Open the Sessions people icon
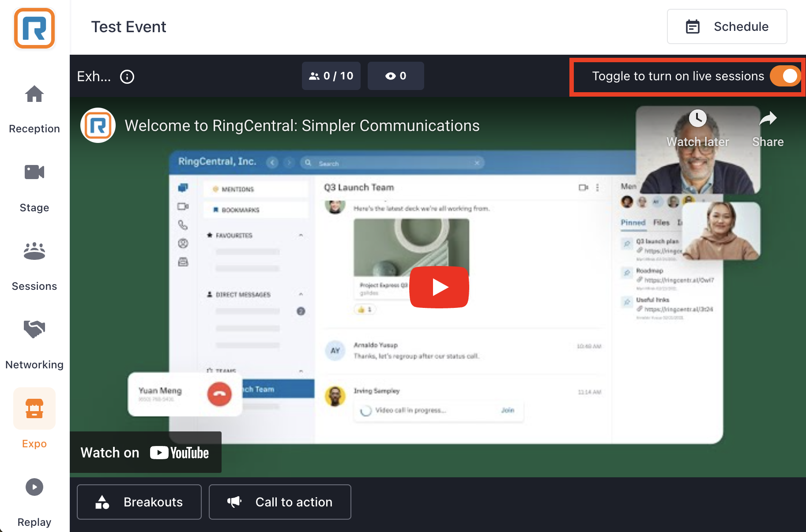The height and width of the screenshot is (532, 806). pos(34,251)
